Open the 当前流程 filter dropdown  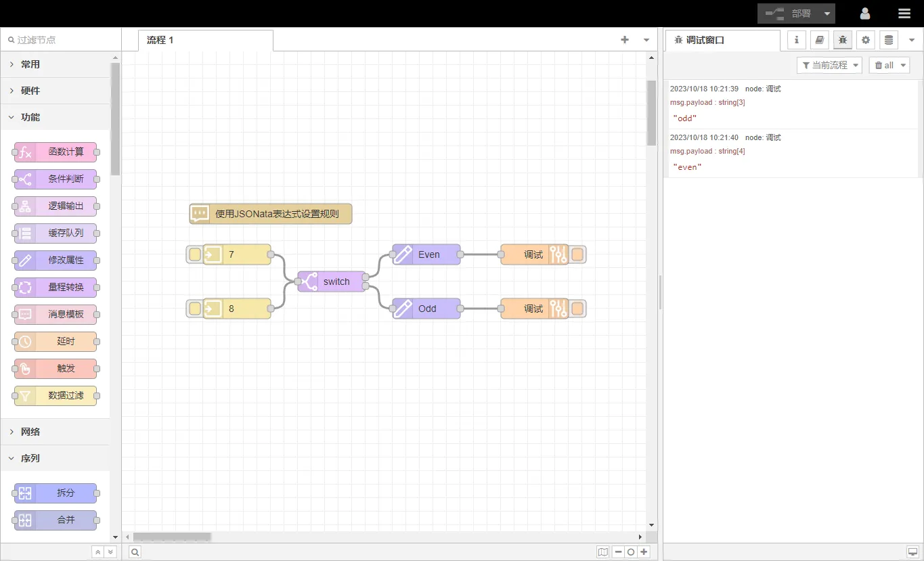(829, 65)
